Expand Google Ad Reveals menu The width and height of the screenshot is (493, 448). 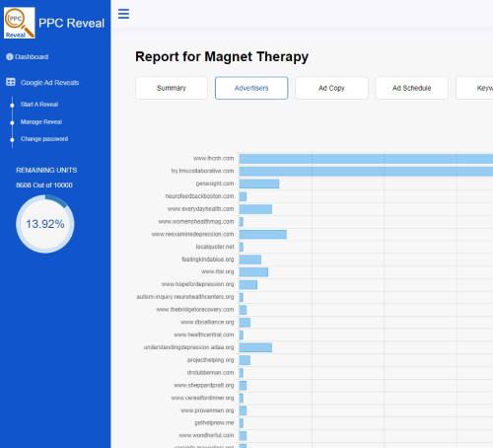pos(49,83)
